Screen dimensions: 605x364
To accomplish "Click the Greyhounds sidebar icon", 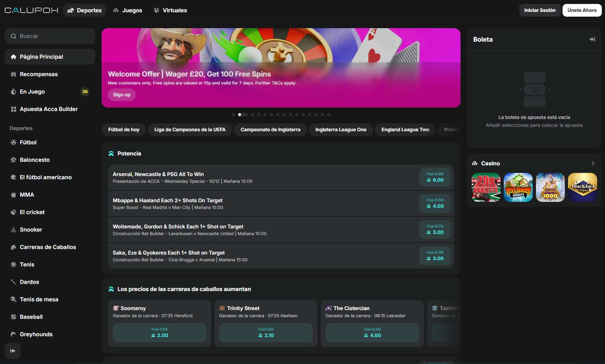I will coord(13,334).
